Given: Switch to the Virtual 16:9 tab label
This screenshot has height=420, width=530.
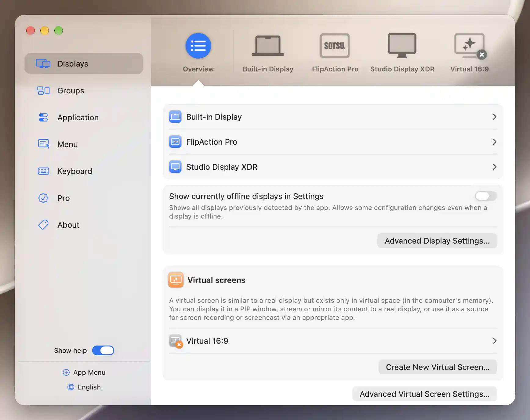Looking at the screenshot, I should (469, 69).
